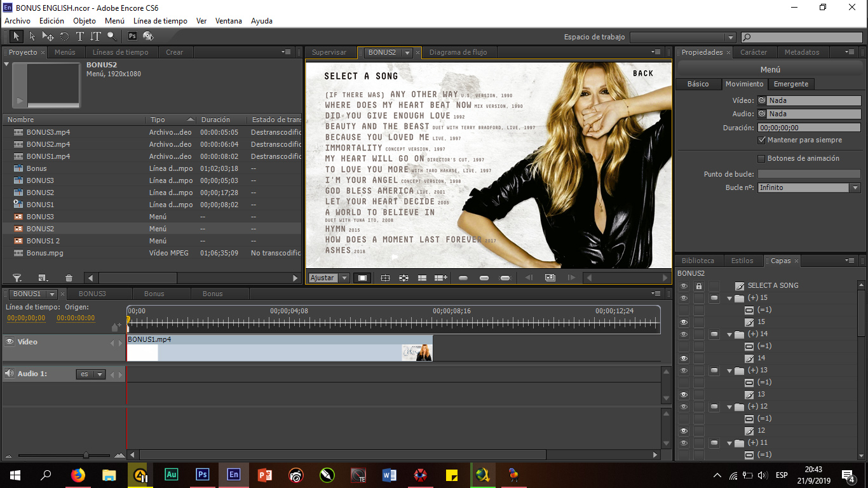Click the show guides icon
Image resolution: width=868 pixels, height=488 pixels.
(x=422, y=278)
